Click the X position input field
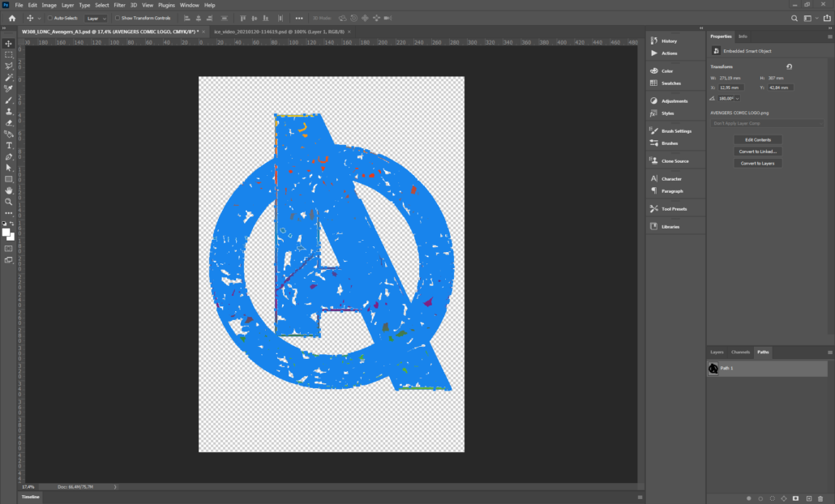This screenshot has width=835, height=504. [x=730, y=88]
